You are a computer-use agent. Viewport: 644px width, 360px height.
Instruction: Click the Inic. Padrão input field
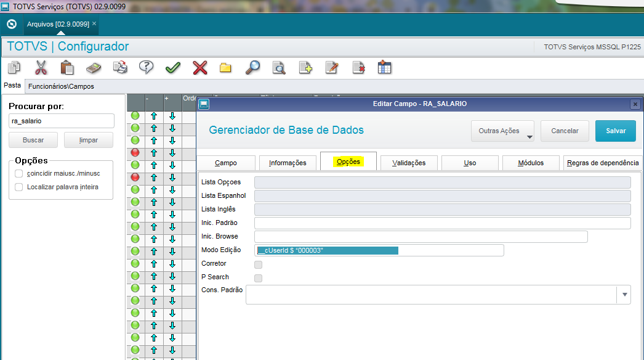click(442, 223)
